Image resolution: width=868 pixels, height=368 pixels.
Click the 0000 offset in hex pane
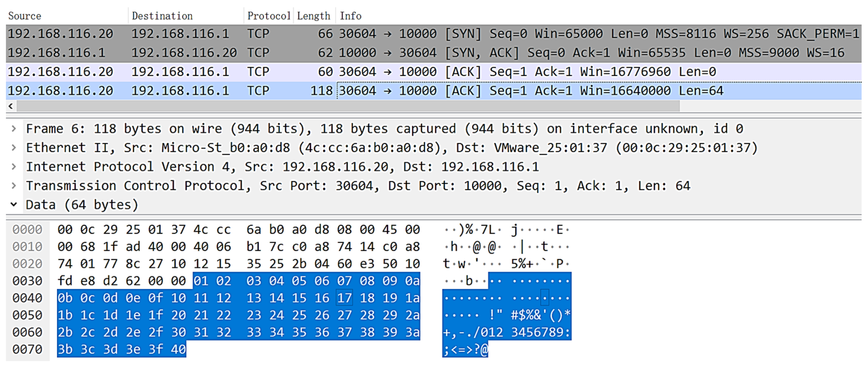click(27, 230)
